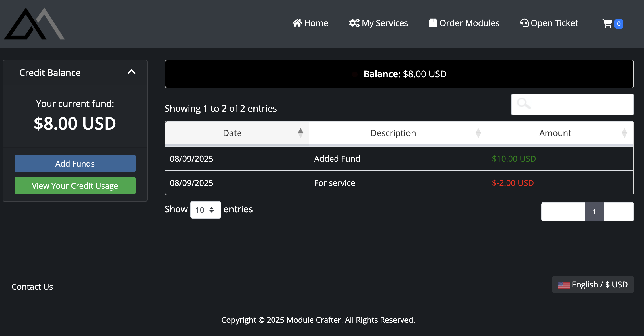Image resolution: width=644 pixels, height=336 pixels.
Task: Click the '$-2.00 USD' amount
Action: point(513,183)
